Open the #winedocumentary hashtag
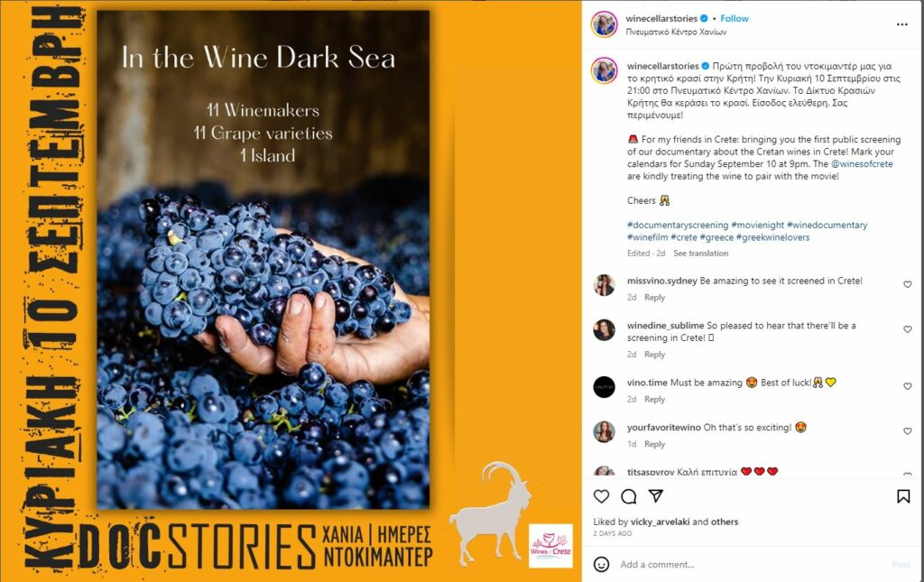This screenshot has width=924, height=582. 827,225
